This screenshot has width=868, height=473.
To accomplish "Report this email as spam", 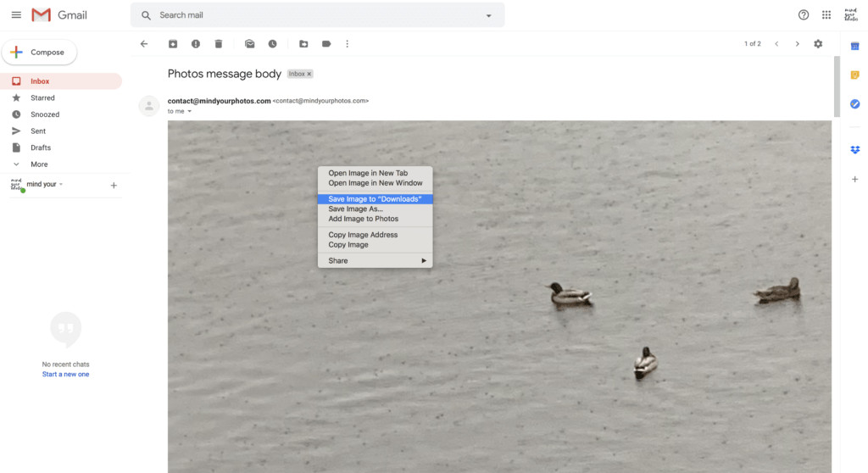I will 196,44.
